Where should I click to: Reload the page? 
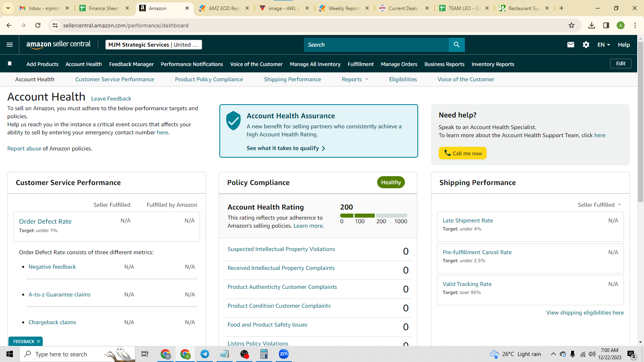(x=38, y=25)
